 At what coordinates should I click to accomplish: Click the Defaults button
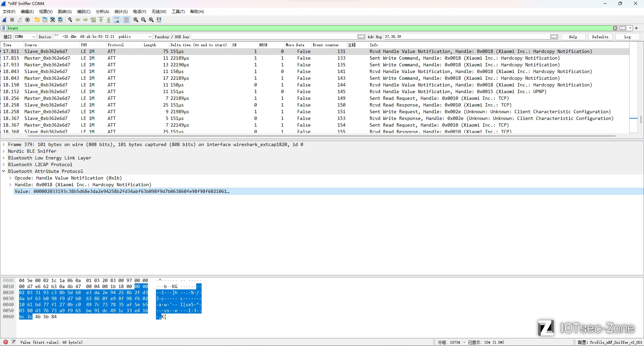point(600,37)
